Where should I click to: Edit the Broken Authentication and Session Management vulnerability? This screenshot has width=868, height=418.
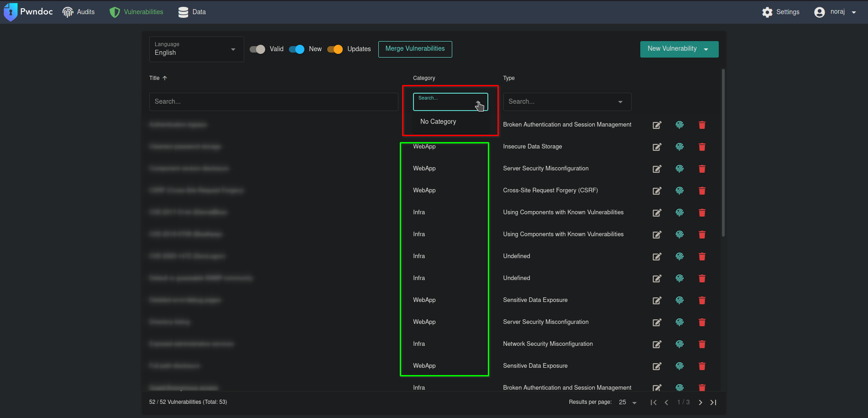(657, 125)
